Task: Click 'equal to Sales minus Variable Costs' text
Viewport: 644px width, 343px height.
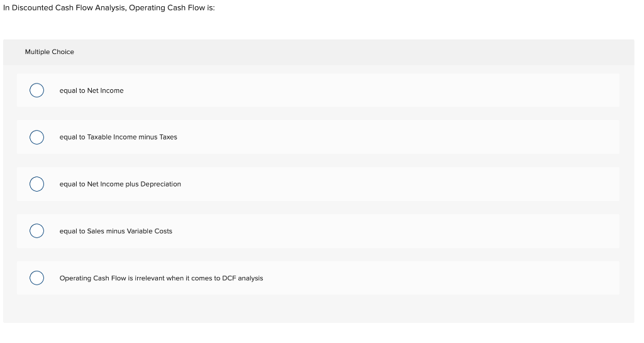Action: click(116, 231)
